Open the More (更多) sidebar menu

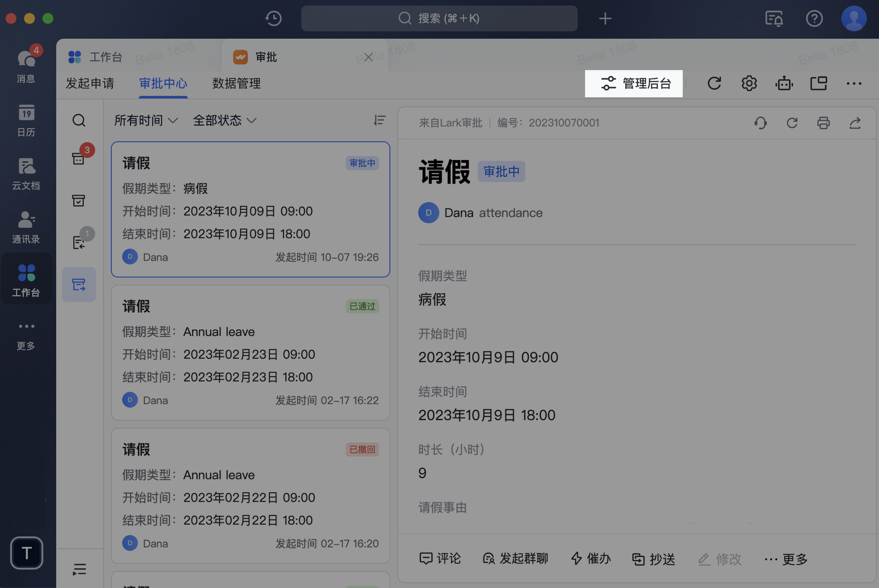[x=26, y=336]
